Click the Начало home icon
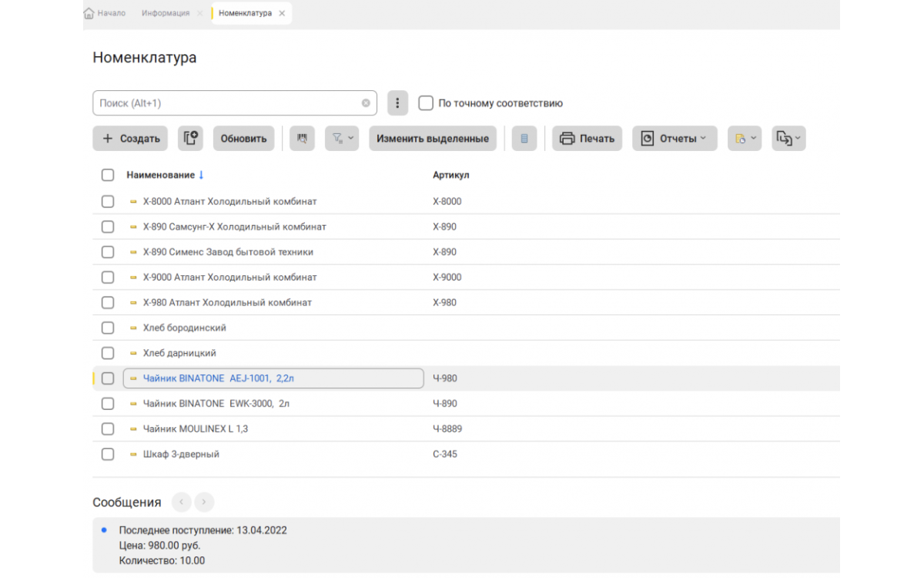This screenshot has height=578, width=924. [89, 13]
